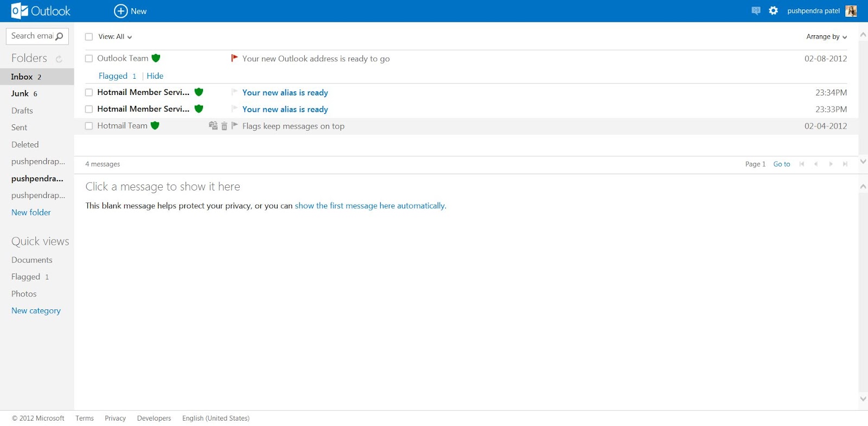
Task: Click the Outlook logo in the header
Action: 41,11
